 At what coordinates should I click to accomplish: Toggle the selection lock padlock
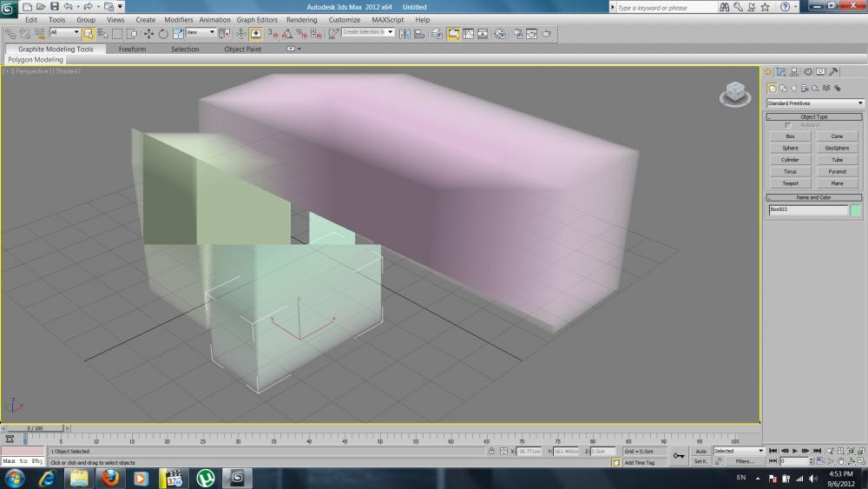pyautogui.click(x=491, y=452)
